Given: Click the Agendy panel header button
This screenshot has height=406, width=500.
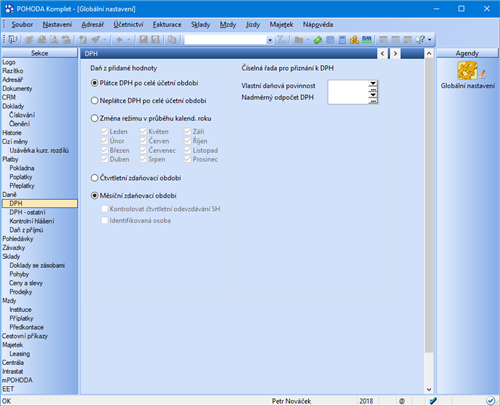Looking at the screenshot, I should click(467, 53).
